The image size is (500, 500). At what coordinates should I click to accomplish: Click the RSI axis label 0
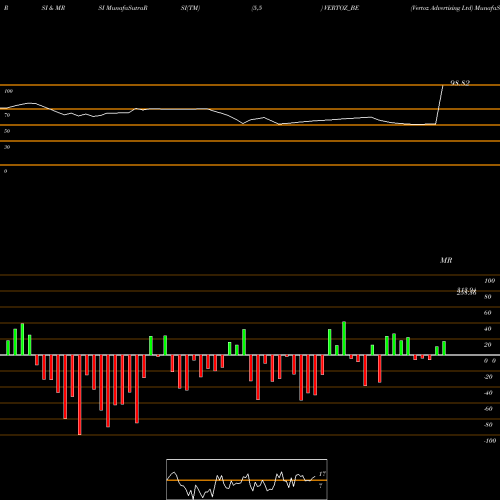point(5,171)
